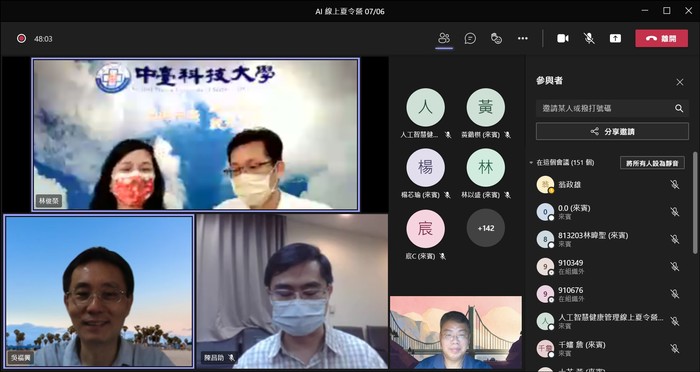Click the window title AI 線上夏令營 07/06

coord(350,11)
